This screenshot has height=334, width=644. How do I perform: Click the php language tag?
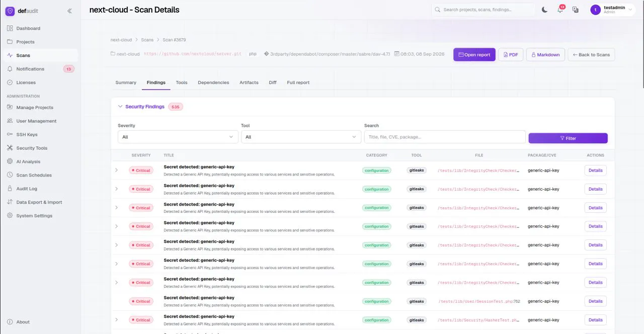[x=253, y=54]
